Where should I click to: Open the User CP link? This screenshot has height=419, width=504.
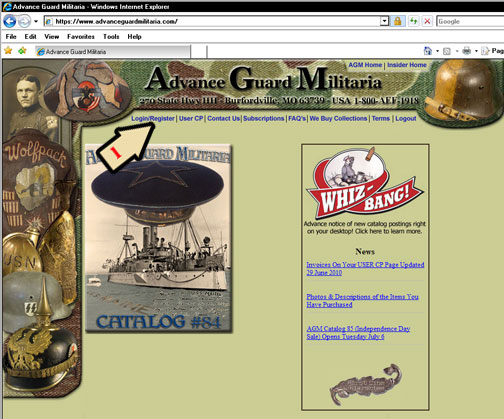pos(191,118)
